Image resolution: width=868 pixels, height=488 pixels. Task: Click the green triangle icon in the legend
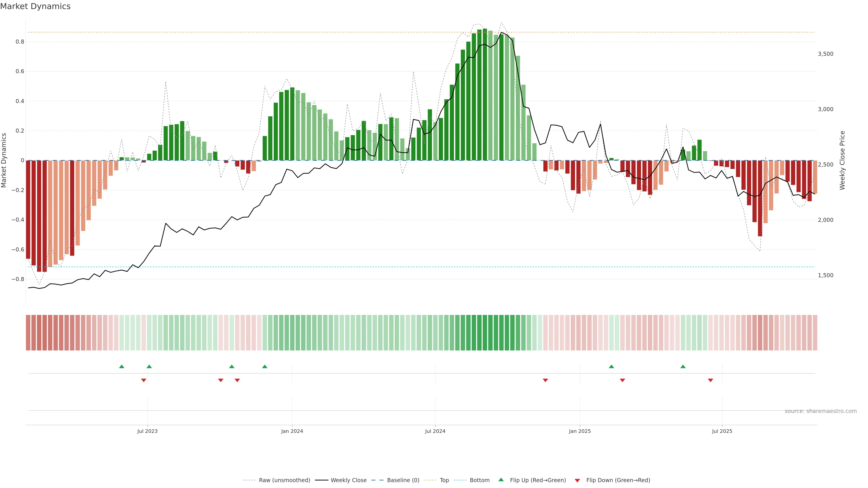click(501, 480)
